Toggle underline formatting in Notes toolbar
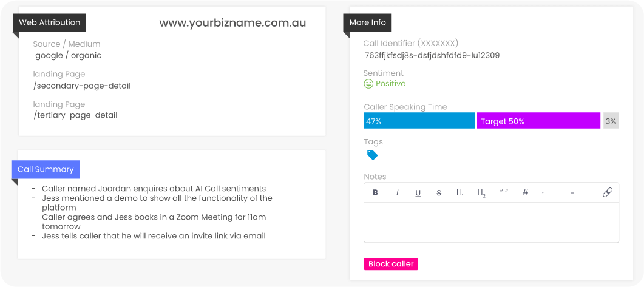This screenshot has width=644, height=287. (418, 193)
